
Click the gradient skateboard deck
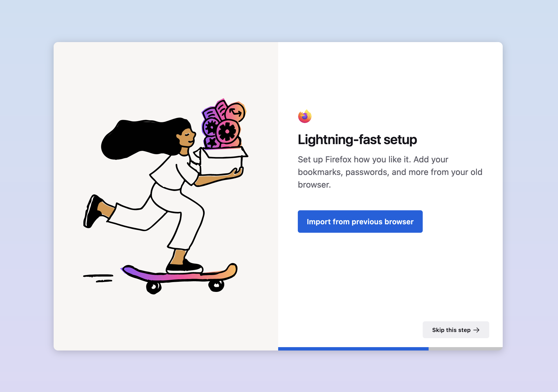tap(180, 276)
